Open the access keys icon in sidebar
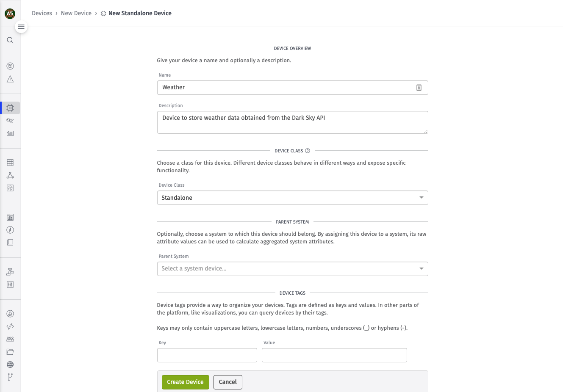 [10, 121]
